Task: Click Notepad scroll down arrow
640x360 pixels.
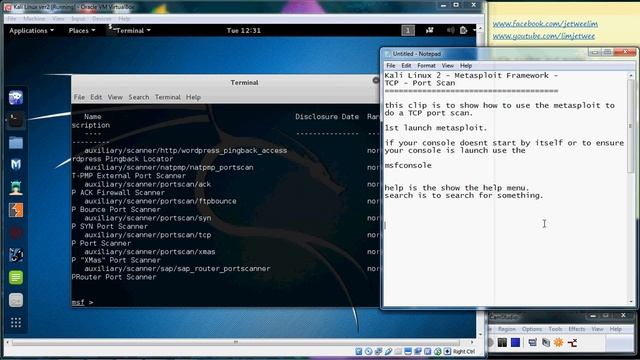Action: 631,302
